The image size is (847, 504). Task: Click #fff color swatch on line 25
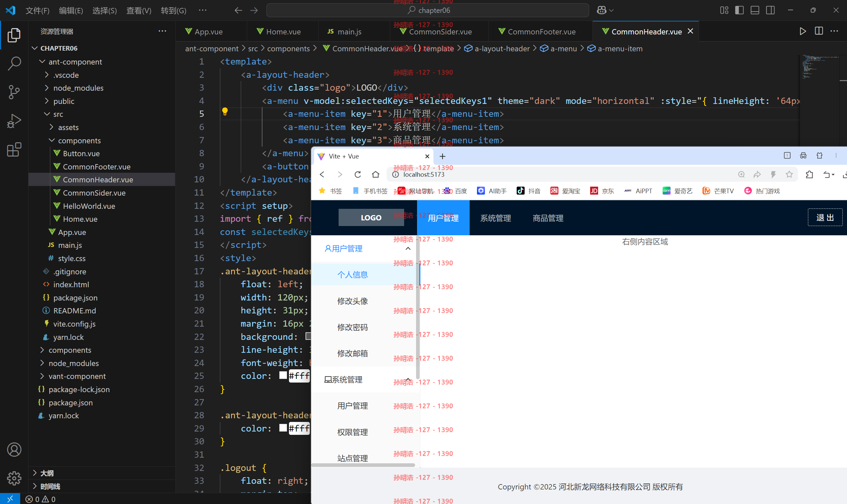(x=283, y=375)
